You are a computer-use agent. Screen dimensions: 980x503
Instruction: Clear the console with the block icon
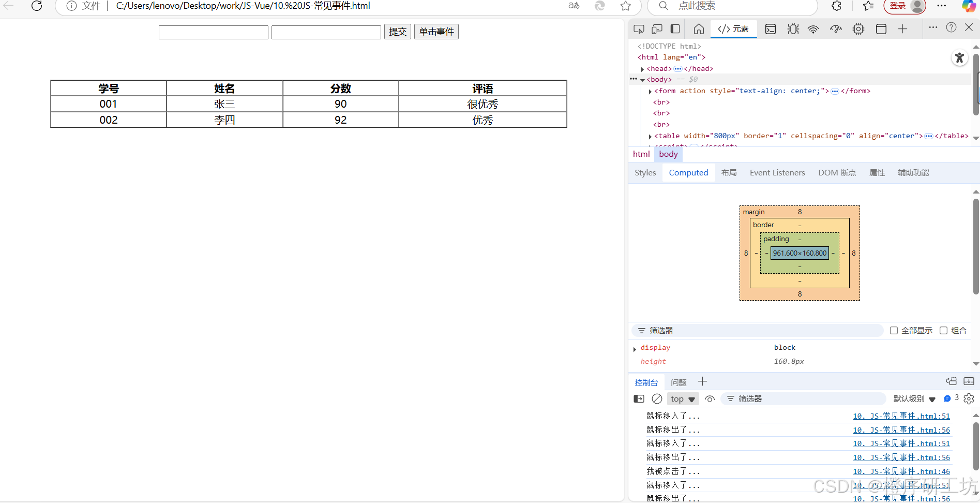(x=657, y=398)
